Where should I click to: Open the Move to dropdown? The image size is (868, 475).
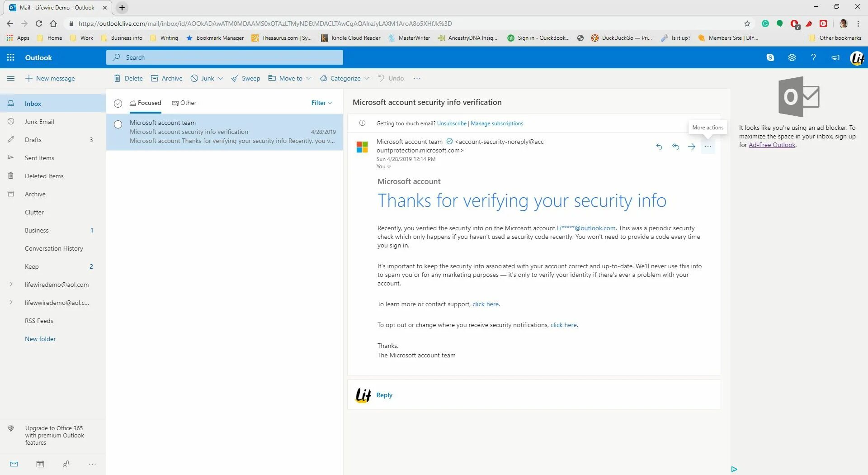[290, 78]
